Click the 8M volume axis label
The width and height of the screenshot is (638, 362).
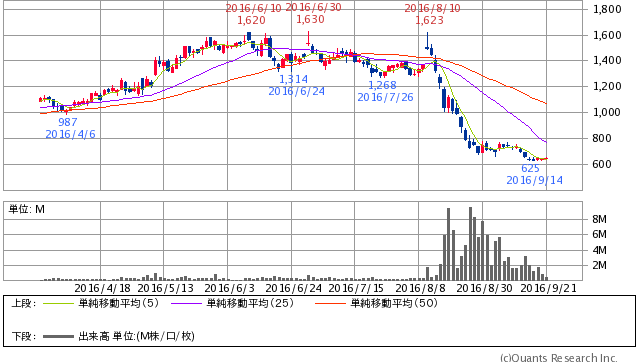pos(599,220)
